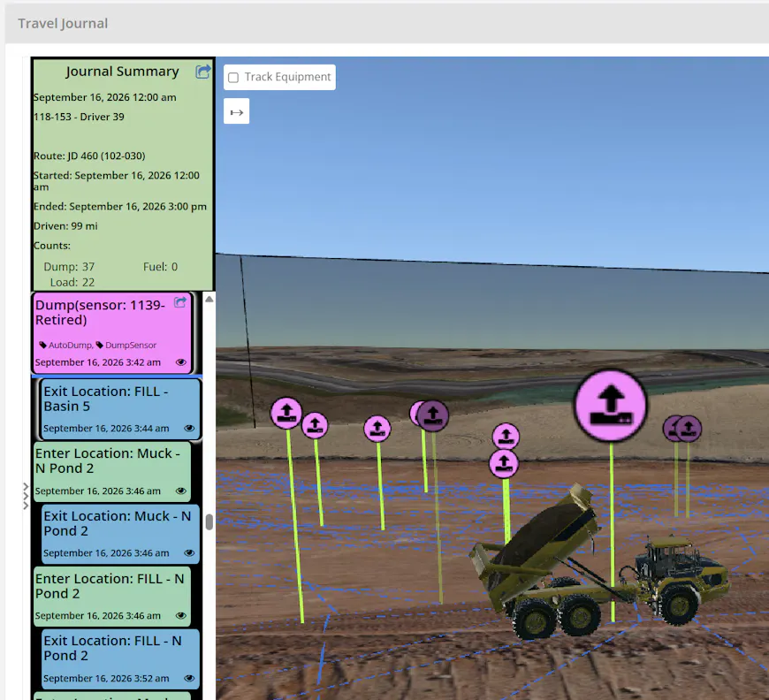Click the Load: 22 count
The height and width of the screenshot is (700, 769).
point(72,282)
